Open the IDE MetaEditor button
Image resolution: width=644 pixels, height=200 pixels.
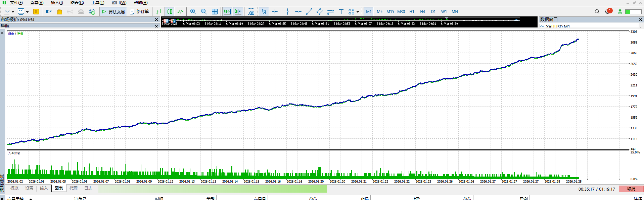49,12
